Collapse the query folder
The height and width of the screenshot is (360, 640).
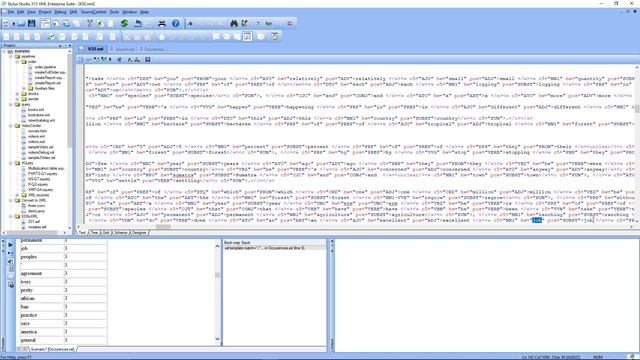click(x=11, y=104)
